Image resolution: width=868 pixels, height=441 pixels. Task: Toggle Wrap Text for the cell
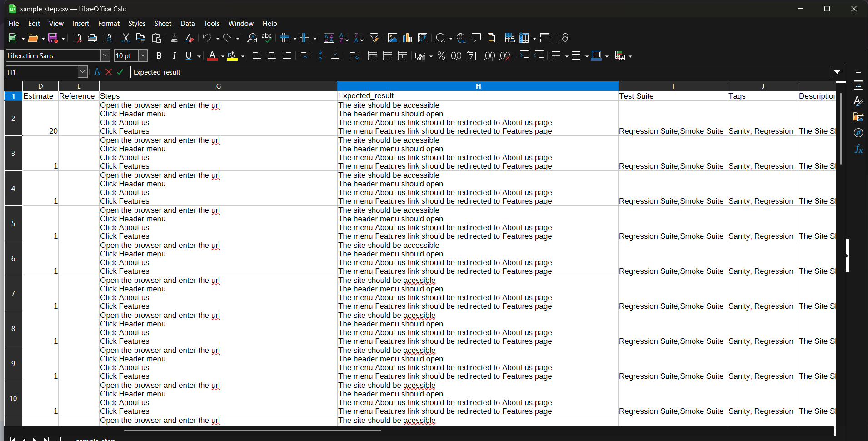[354, 56]
